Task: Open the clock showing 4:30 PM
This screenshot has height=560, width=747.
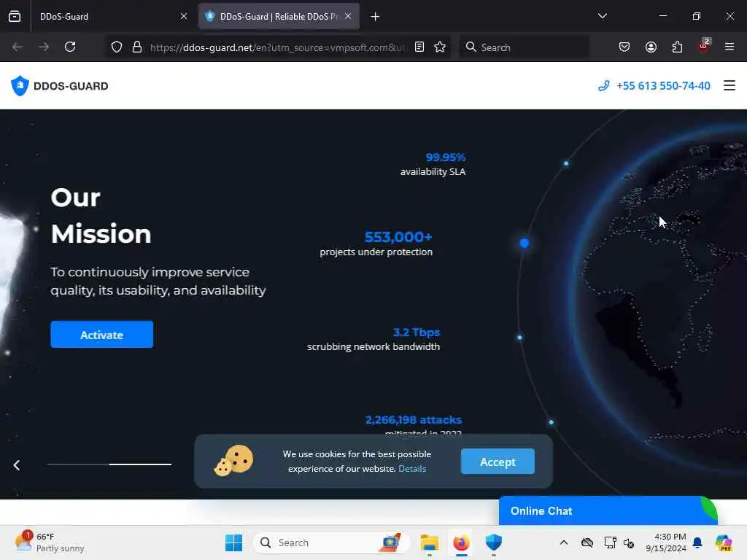Action: click(x=665, y=542)
